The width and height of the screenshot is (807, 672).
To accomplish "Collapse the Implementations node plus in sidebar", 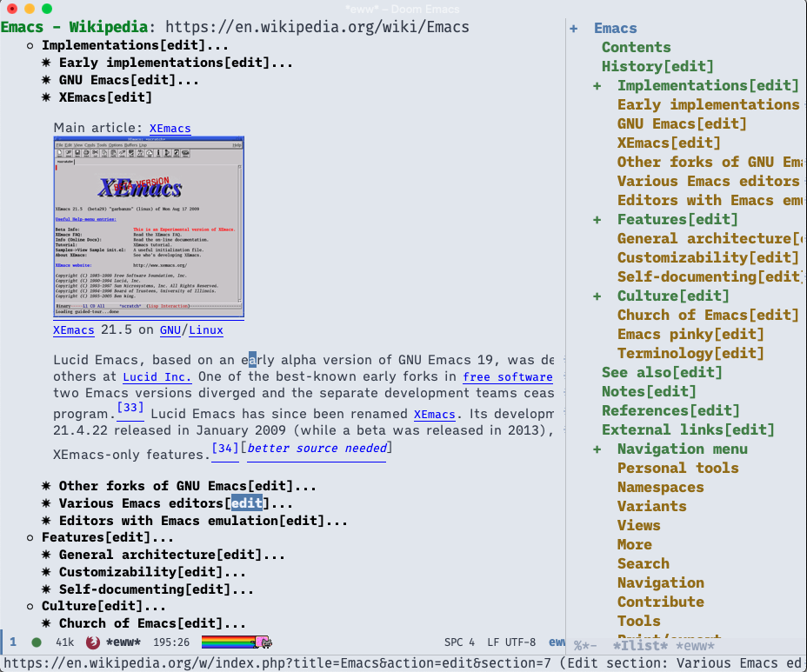I will 597,86.
